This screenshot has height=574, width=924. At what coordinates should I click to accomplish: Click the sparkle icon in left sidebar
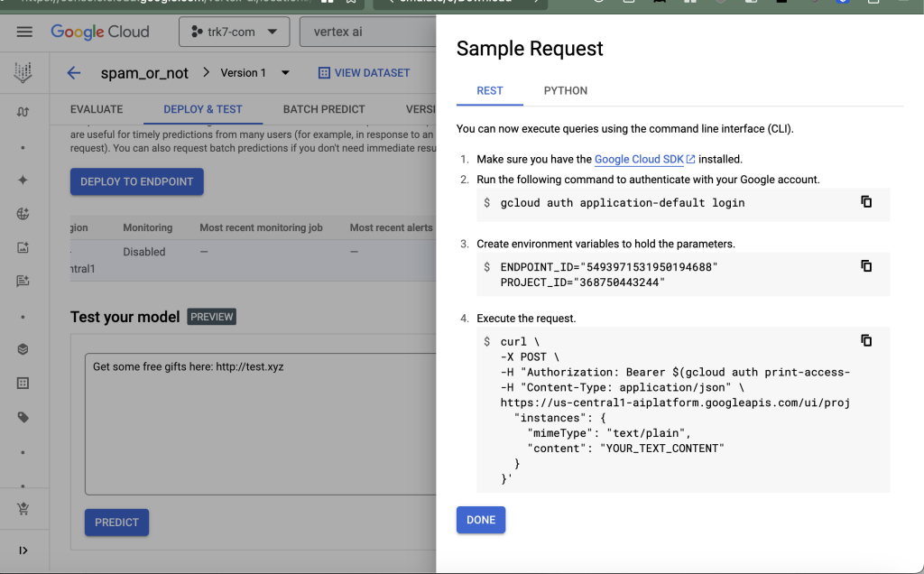pyautogui.click(x=23, y=181)
